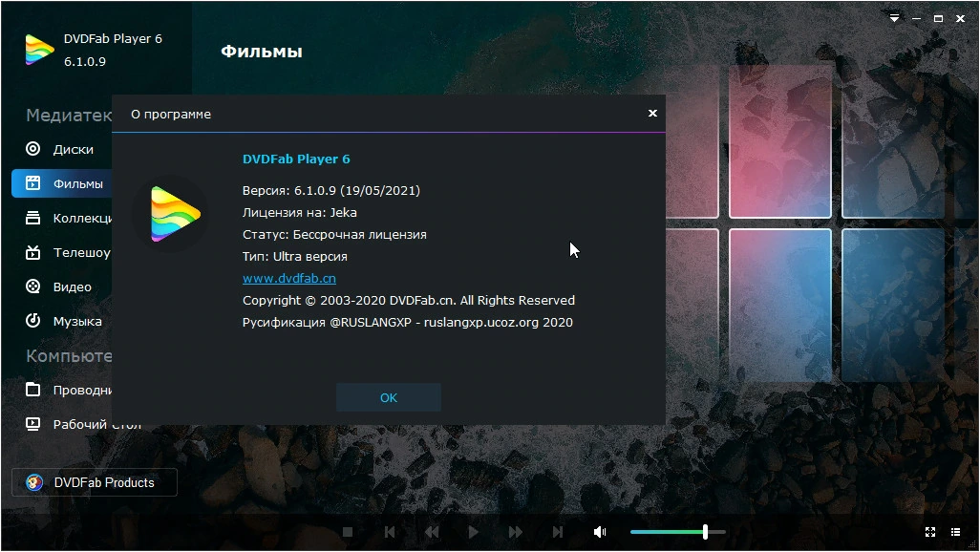Click the Тип: Ultra версия text
The height and width of the screenshot is (552, 980).
[x=295, y=256]
